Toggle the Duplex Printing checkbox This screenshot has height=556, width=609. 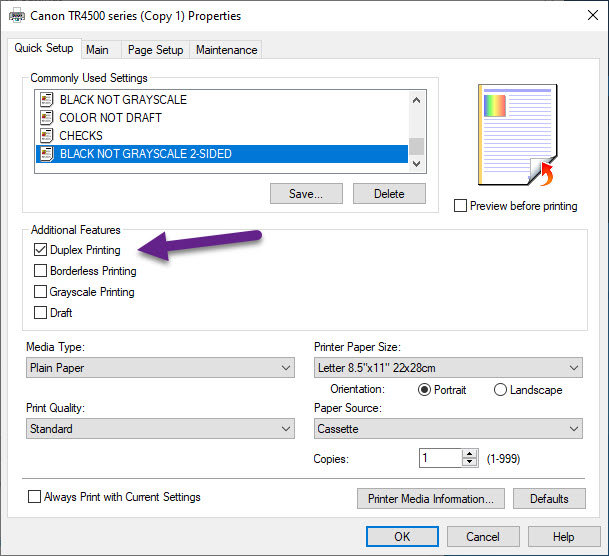[40, 250]
